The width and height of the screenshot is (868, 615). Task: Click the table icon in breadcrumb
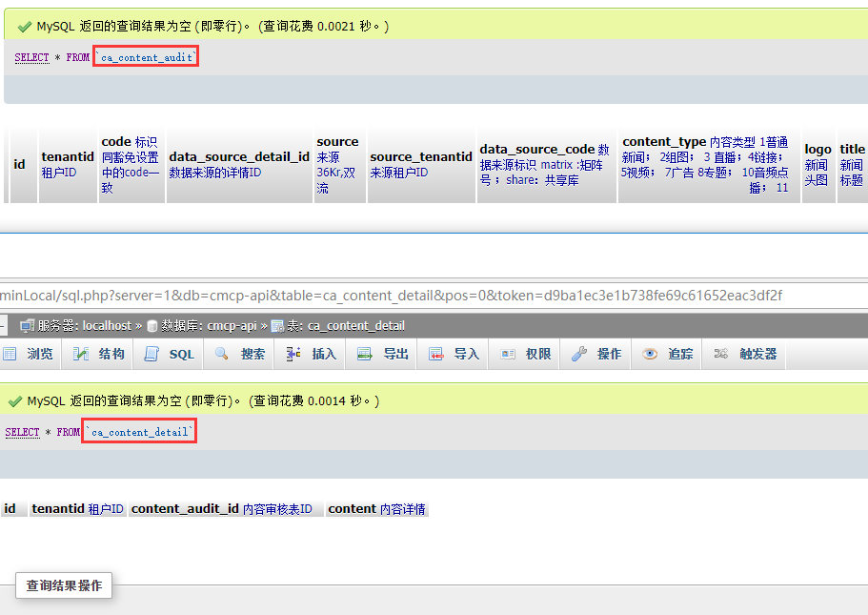pos(277,326)
